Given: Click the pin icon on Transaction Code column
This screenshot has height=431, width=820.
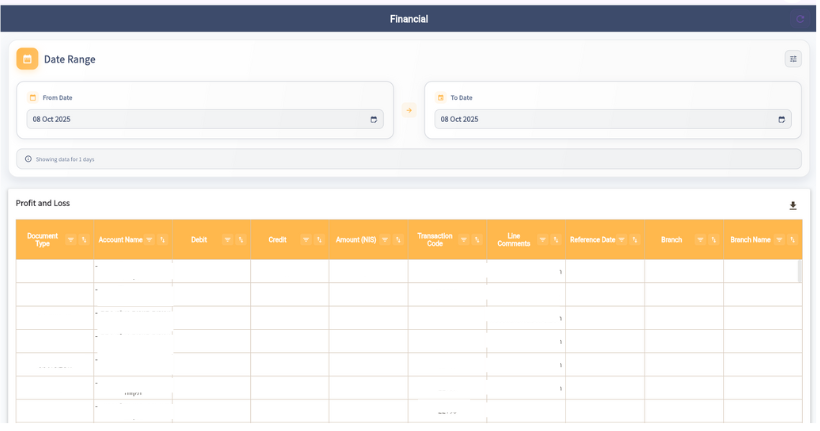Looking at the screenshot, I should coord(477,240).
